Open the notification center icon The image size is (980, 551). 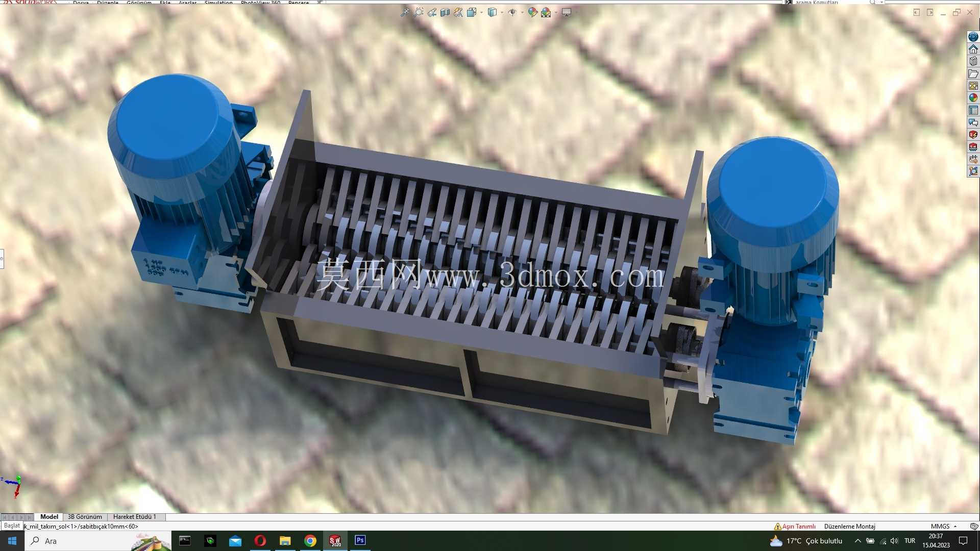963,541
